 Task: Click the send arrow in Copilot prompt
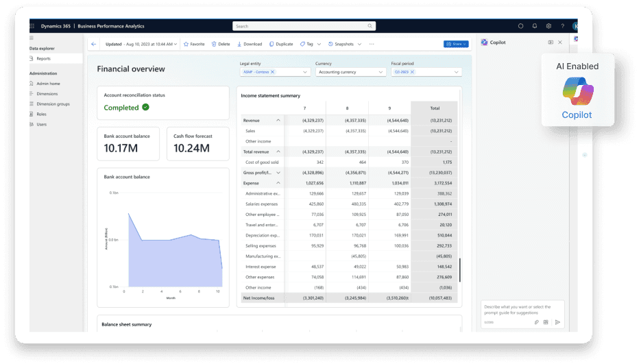click(557, 321)
